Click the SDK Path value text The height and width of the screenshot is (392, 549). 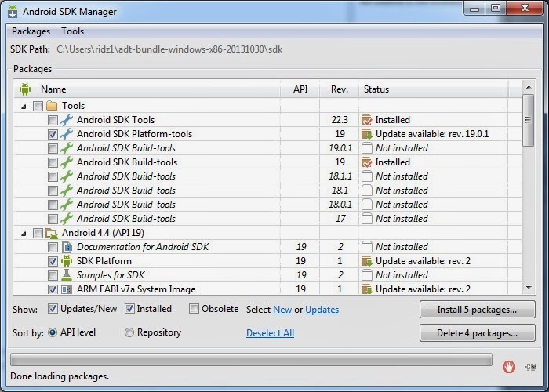(x=169, y=49)
